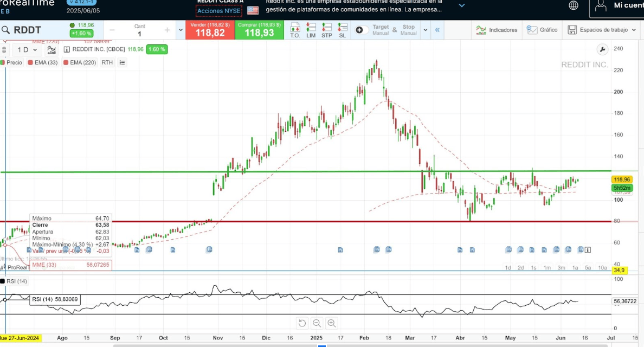Click the T.O. order type icon
The width and height of the screenshot is (644, 347).
point(295,30)
